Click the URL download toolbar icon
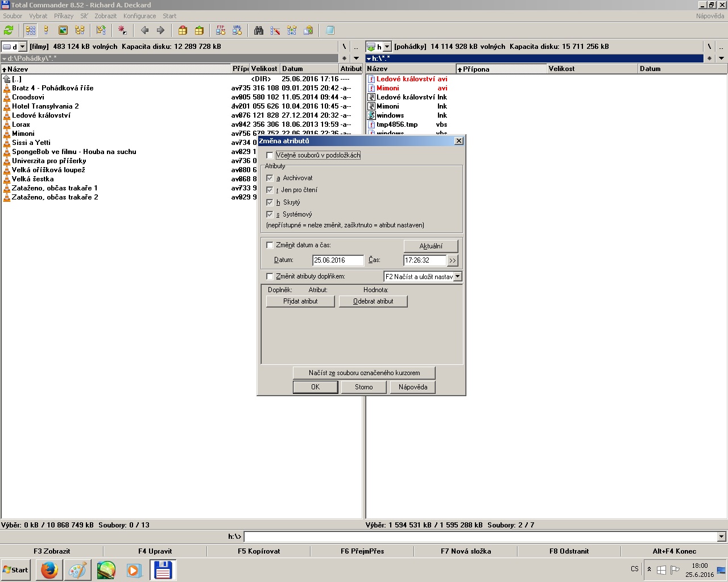Image resolution: width=728 pixels, height=582 pixels. tap(237, 30)
